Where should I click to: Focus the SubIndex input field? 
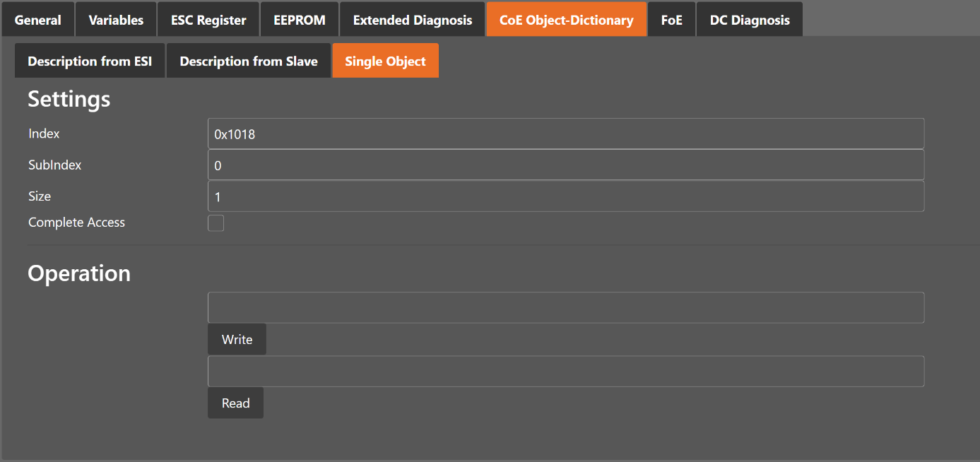click(x=565, y=165)
